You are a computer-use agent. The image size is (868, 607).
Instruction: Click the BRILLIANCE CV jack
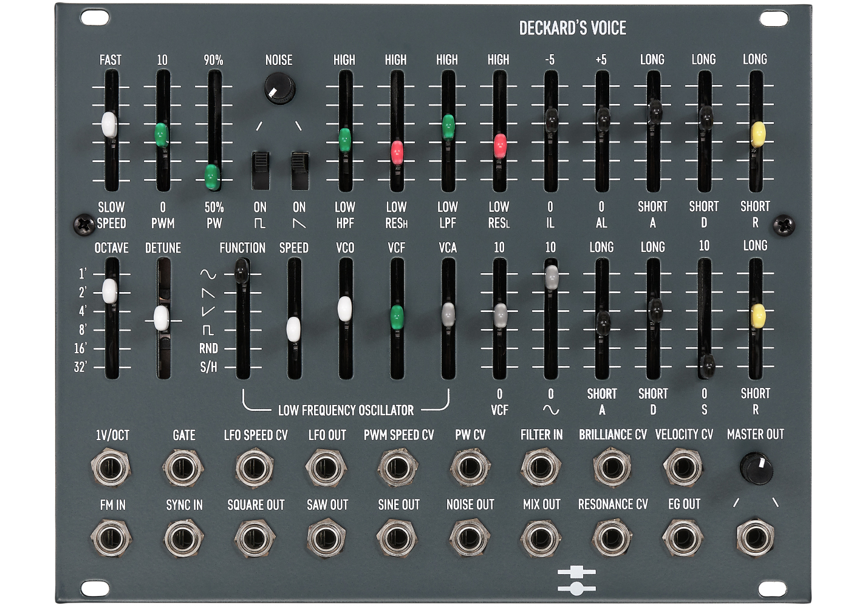612,468
